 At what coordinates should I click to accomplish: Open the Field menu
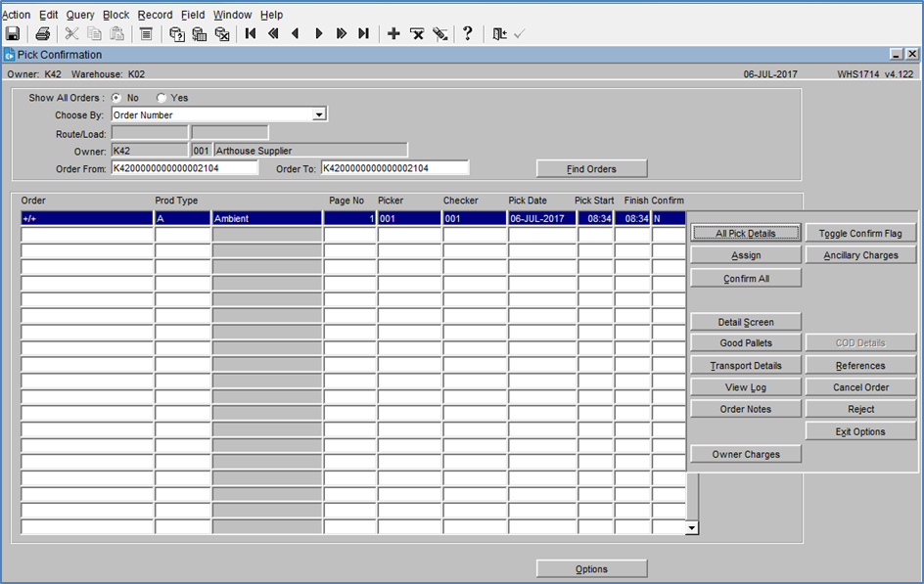coord(193,15)
